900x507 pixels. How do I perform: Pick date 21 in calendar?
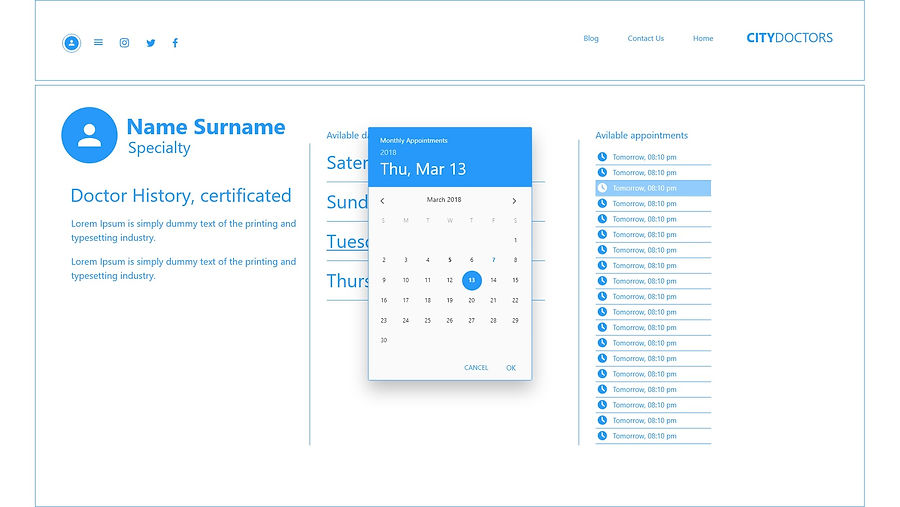click(x=493, y=300)
